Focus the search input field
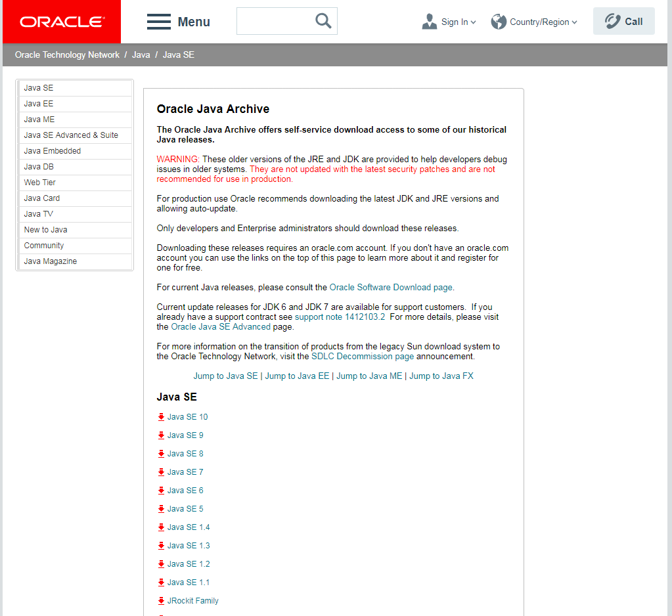 coord(275,21)
